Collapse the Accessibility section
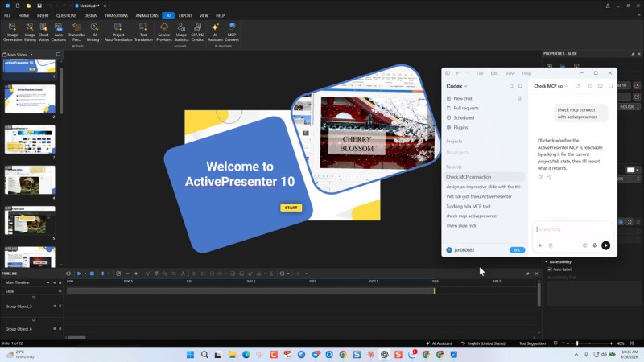Screen dimensions: 644x362 547,261
